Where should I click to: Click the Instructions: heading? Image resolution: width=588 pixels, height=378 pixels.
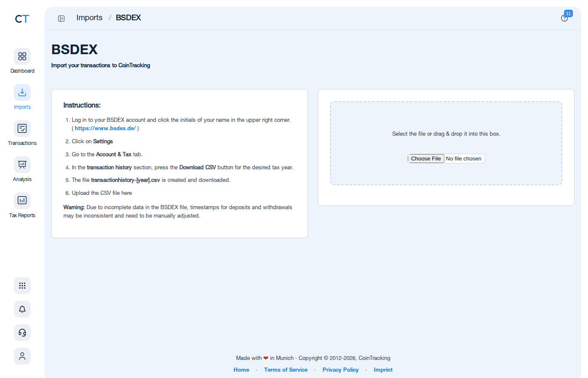pyautogui.click(x=82, y=105)
